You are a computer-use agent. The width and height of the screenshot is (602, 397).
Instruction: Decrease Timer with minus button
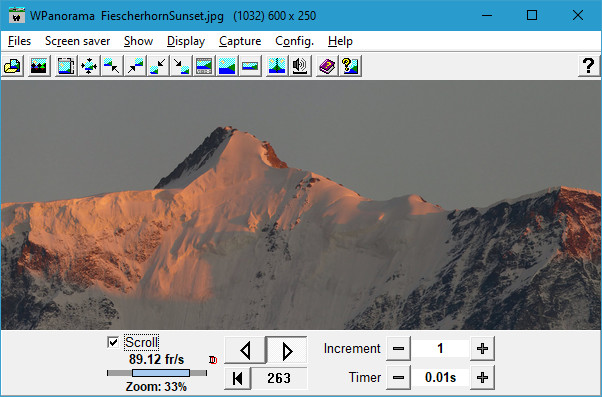399,377
